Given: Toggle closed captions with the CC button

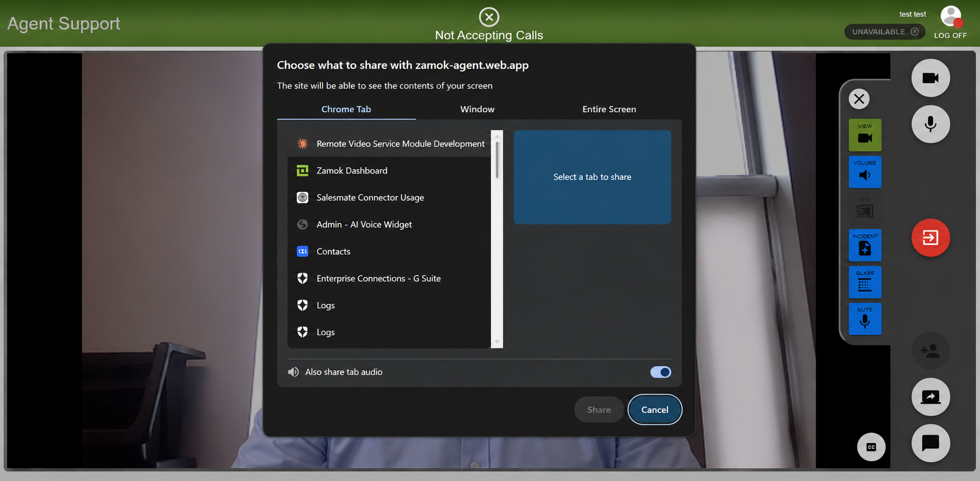Looking at the screenshot, I should pyautogui.click(x=871, y=447).
